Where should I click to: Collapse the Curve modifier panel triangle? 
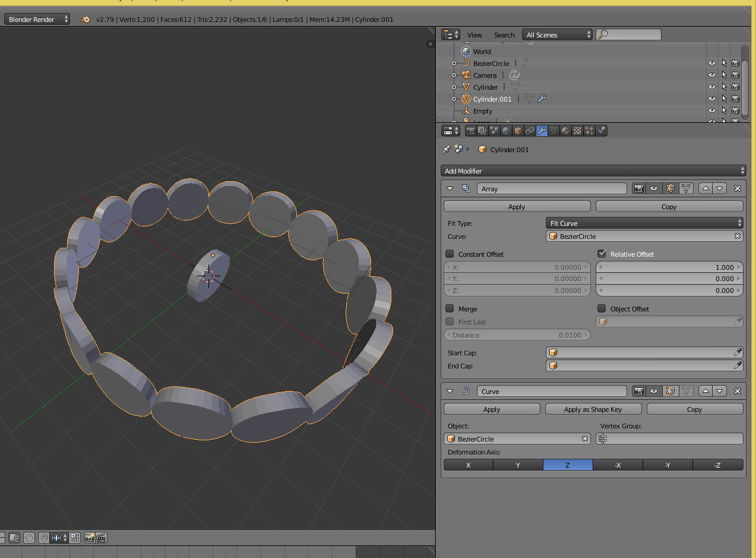[x=450, y=391]
